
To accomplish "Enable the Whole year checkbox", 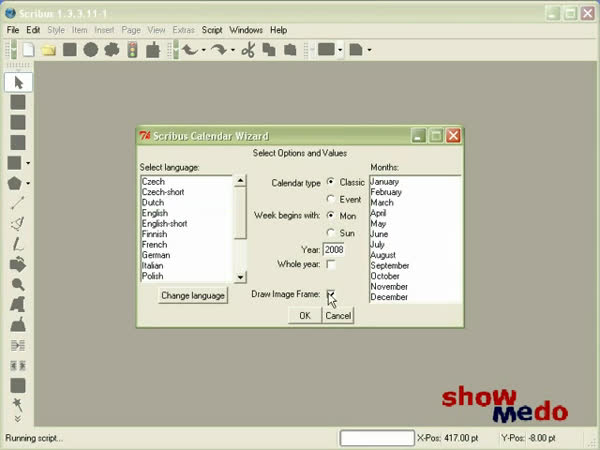I will pyautogui.click(x=331, y=264).
